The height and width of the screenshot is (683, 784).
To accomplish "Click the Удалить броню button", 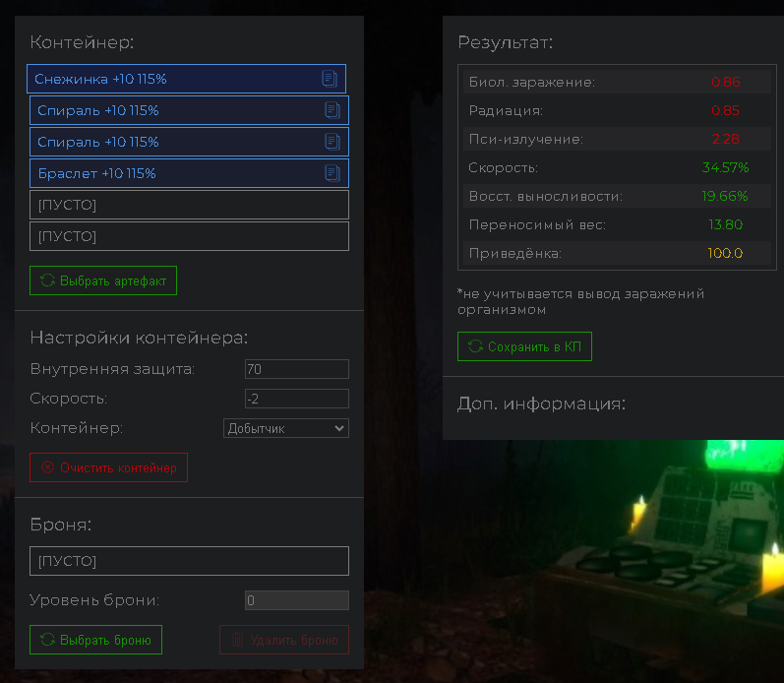I will pyautogui.click(x=284, y=640).
